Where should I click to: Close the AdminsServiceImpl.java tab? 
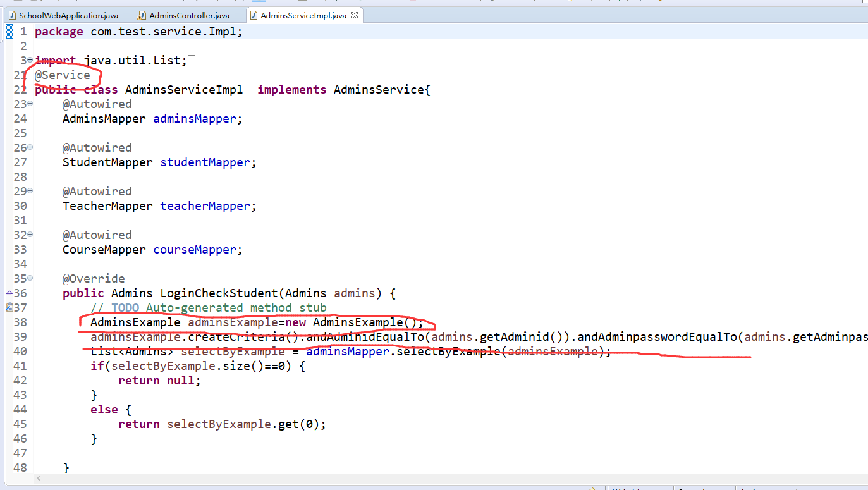pyautogui.click(x=355, y=15)
